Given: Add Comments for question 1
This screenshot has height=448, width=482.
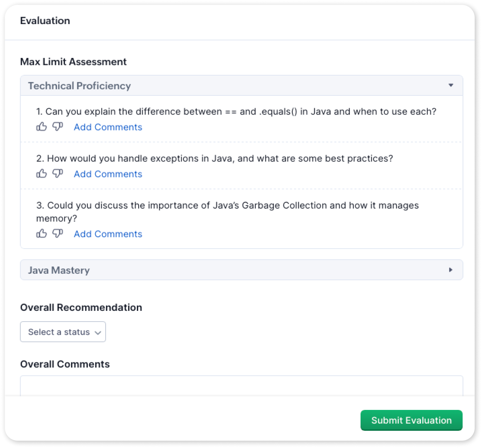Looking at the screenshot, I should pyautogui.click(x=108, y=127).
